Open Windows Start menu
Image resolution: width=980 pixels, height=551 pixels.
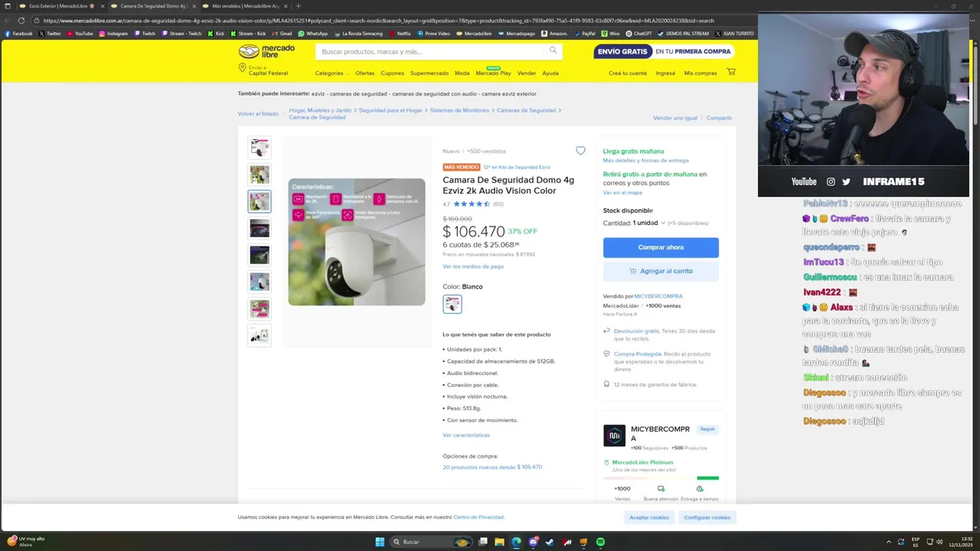pos(380,542)
